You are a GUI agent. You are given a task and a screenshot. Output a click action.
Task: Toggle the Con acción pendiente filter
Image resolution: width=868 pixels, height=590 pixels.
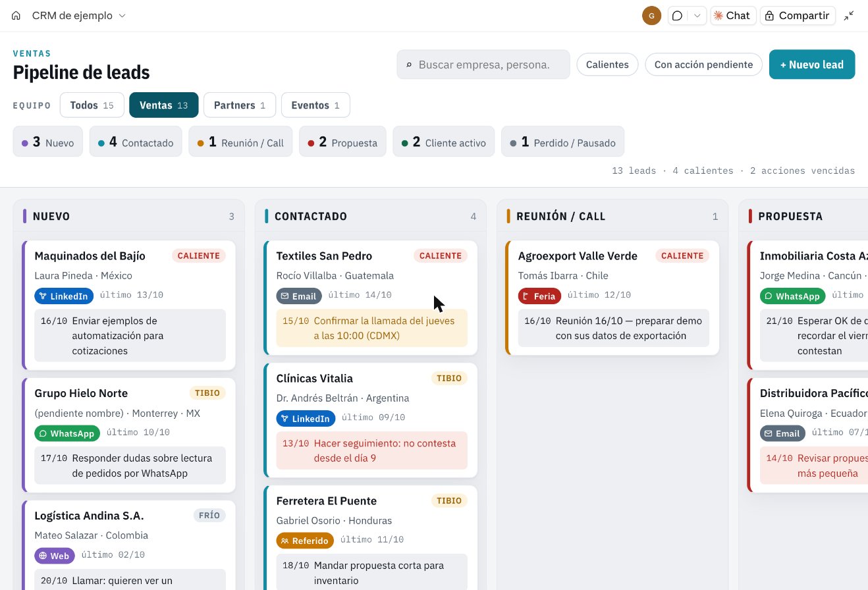(703, 65)
